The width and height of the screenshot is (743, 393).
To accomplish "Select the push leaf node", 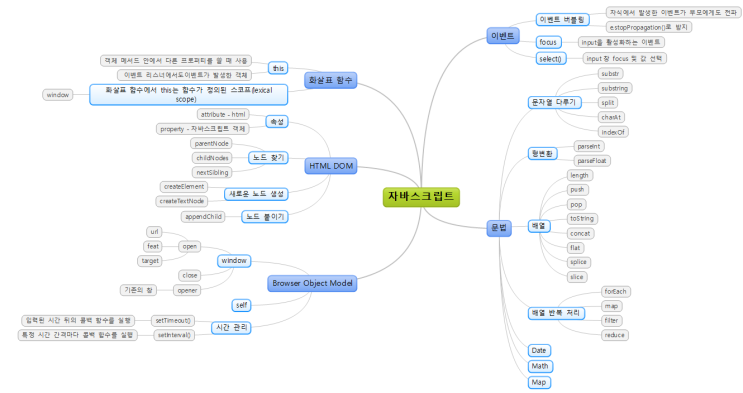I will [578, 190].
